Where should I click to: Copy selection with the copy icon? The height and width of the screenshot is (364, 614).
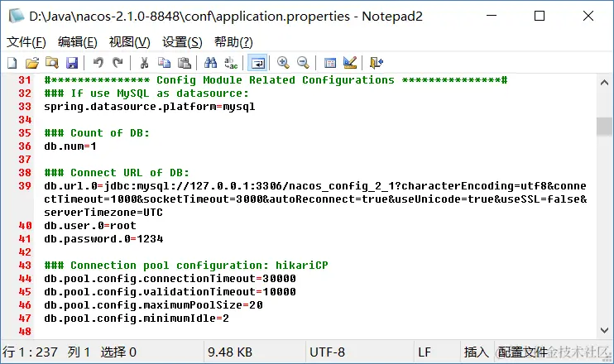(x=164, y=63)
